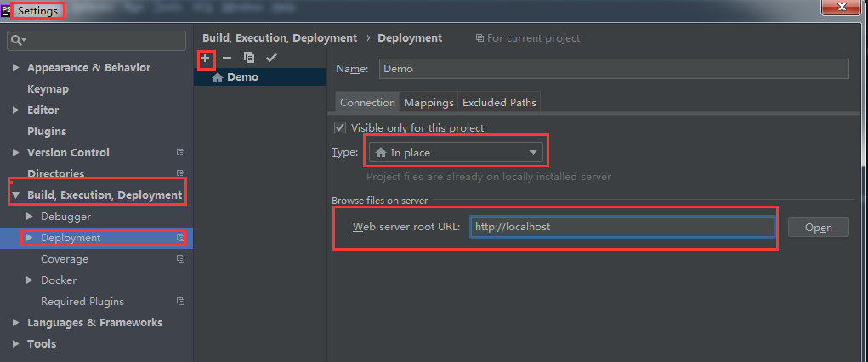Expand Languages & Frameworks arrow
This screenshot has width=868, height=362.
point(16,323)
